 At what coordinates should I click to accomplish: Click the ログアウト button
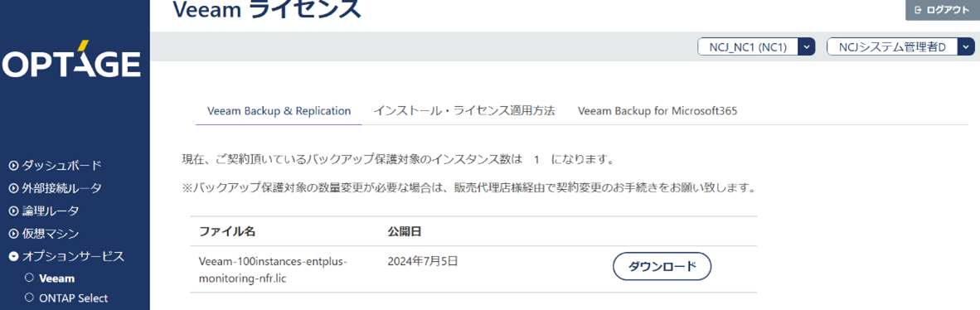(x=942, y=10)
